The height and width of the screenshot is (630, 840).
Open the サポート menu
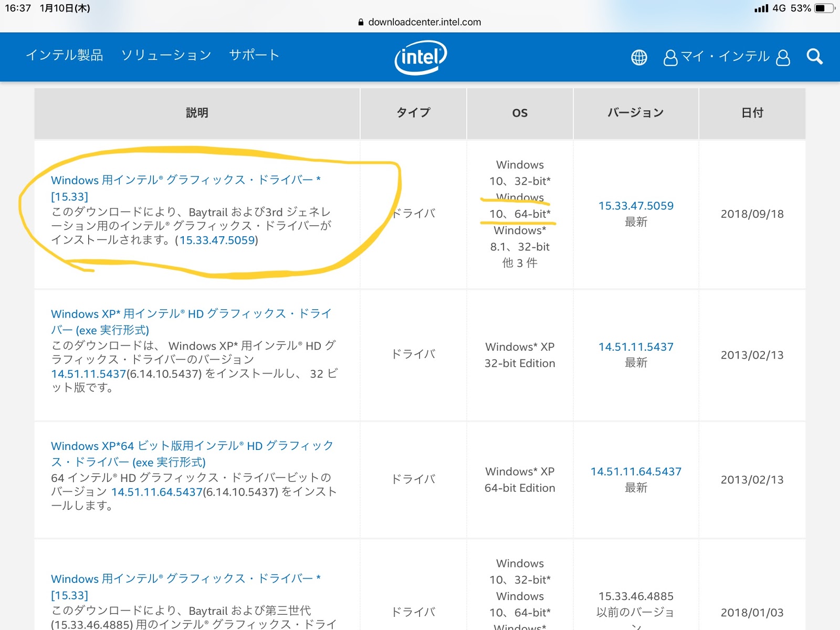[254, 55]
